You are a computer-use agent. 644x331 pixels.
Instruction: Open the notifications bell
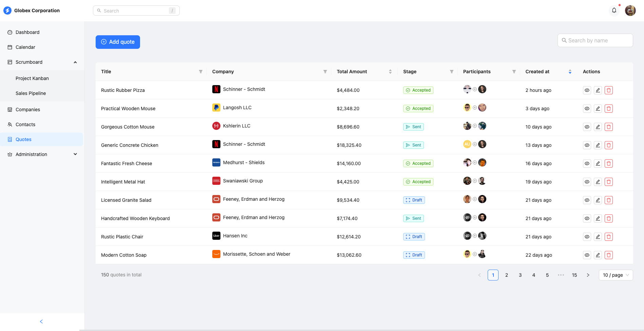pyautogui.click(x=614, y=11)
